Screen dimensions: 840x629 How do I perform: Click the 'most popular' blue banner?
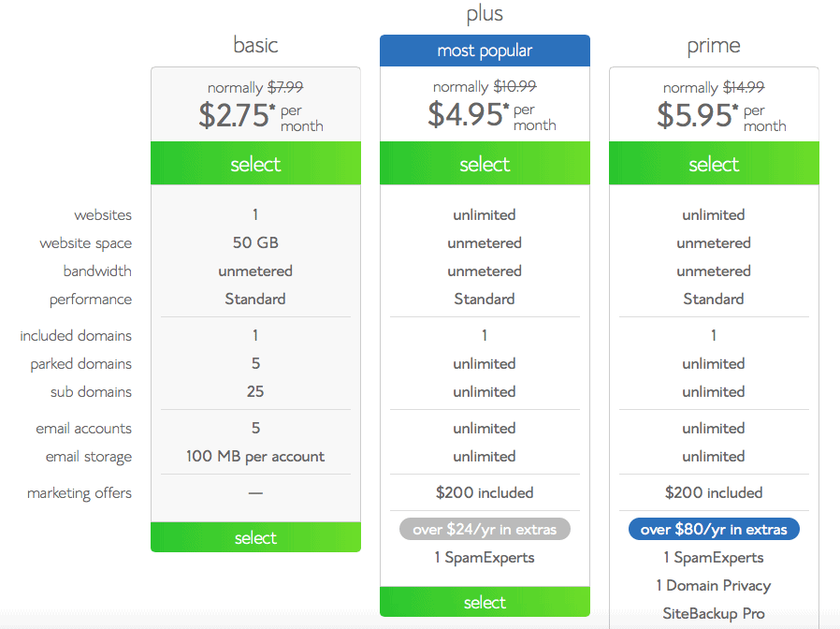click(x=484, y=50)
